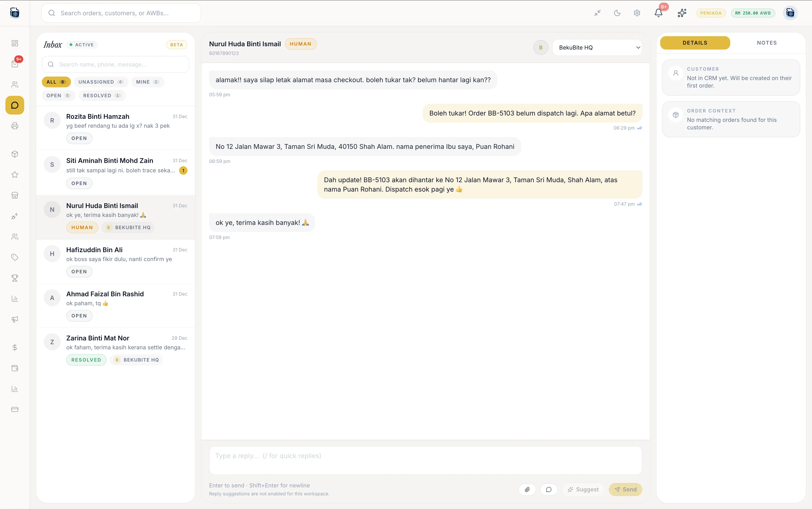Click the box icon in Order Context card
Viewport: 812px width, 509px height.
675,115
